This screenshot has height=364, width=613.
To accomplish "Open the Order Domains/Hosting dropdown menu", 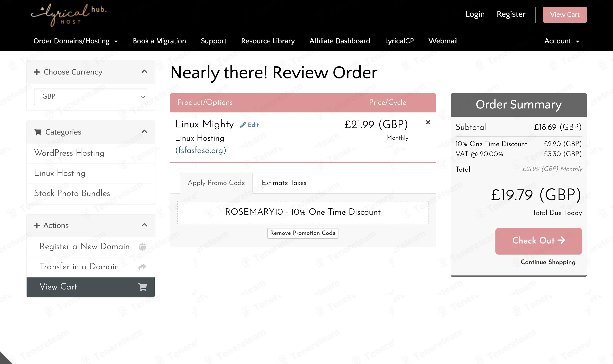I will pyautogui.click(x=76, y=41).
